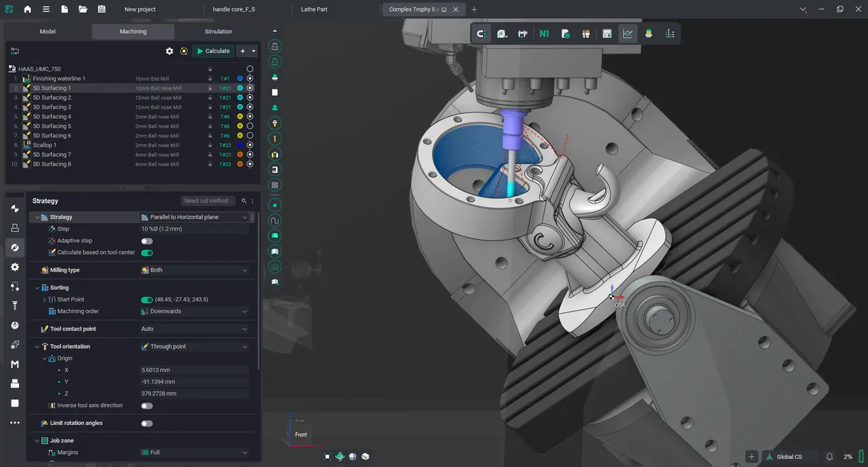Toggle visibility circle for 5D Surfacing 6
The image size is (868, 467).
[x=250, y=136]
